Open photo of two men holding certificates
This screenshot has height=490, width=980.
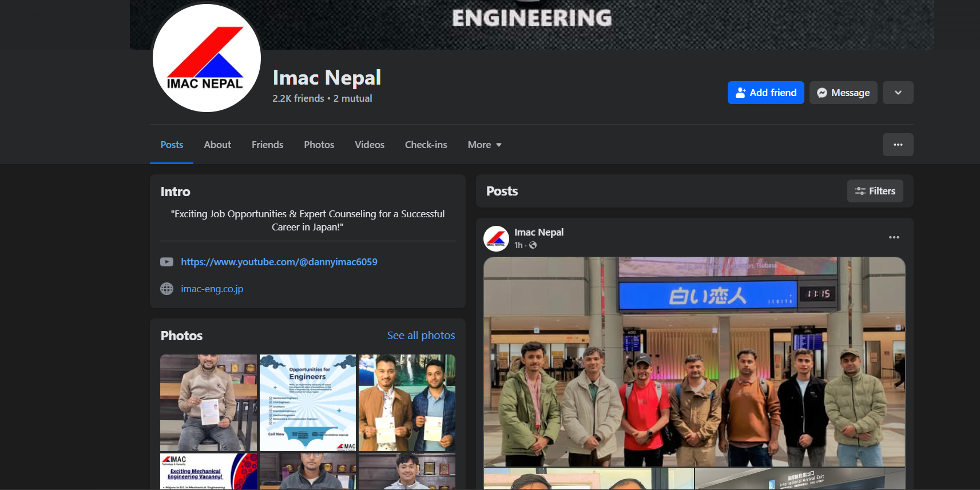(407, 403)
